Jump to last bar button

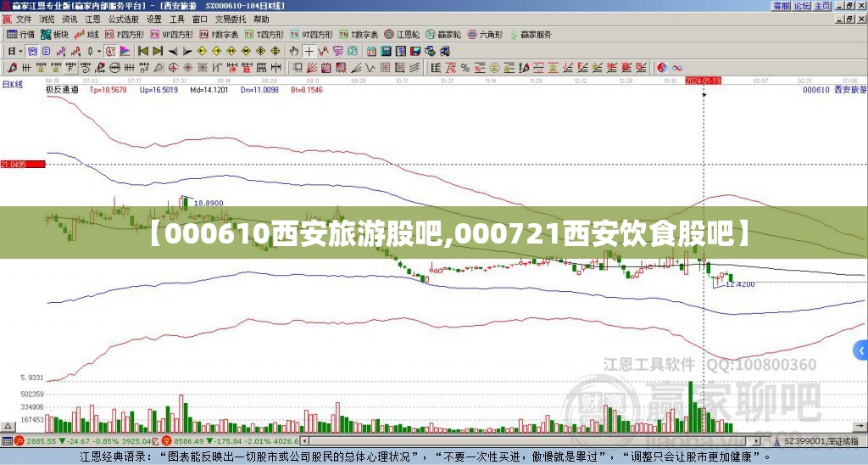tap(158, 51)
